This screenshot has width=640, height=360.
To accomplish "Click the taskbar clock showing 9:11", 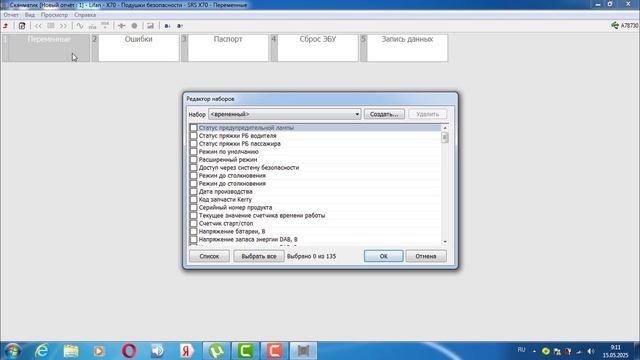I will (x=616, y=351).
